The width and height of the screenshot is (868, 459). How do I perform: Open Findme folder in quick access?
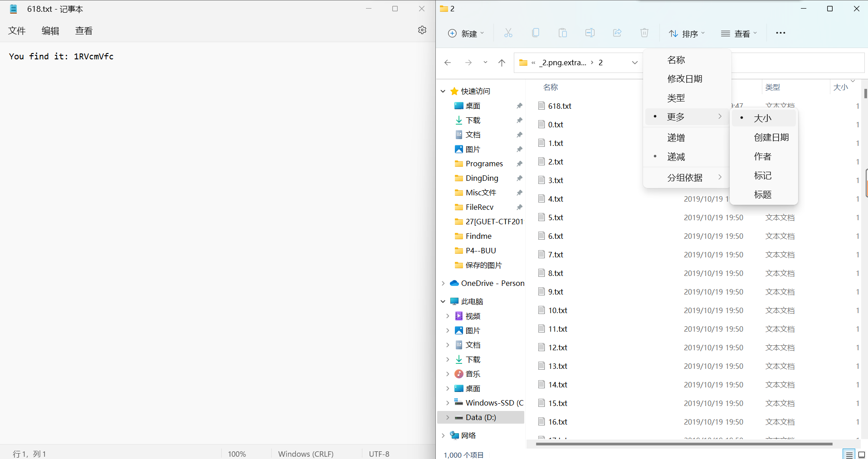(x=478, y=236)
